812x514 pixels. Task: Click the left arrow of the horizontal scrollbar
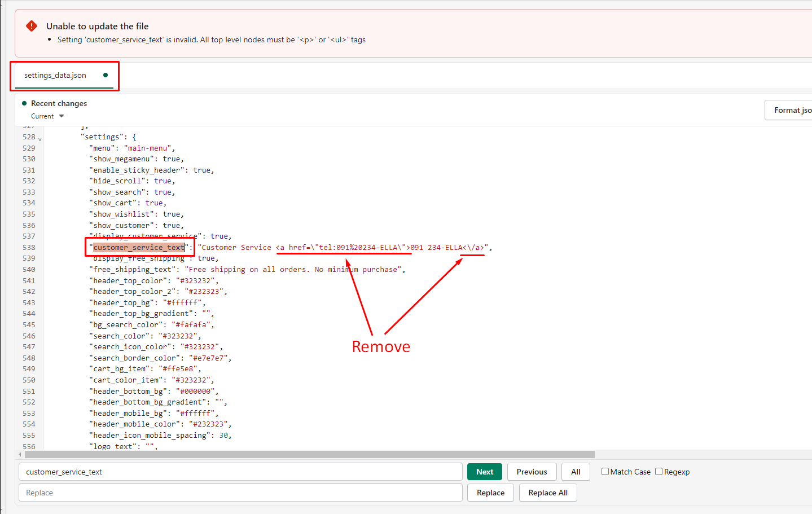20,454
